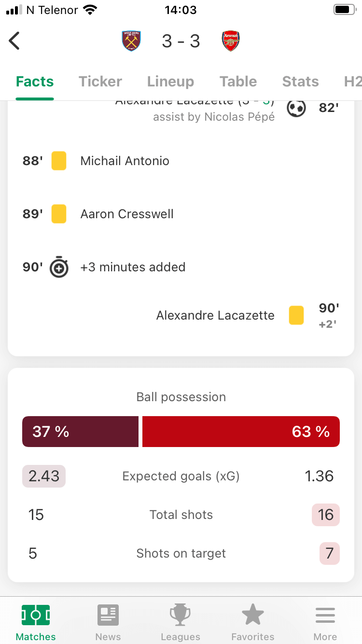The width and height of the screenshot is (362, 644).
Task: Tap the Arsenal crest icon
Action: click(x=231, y=41)
